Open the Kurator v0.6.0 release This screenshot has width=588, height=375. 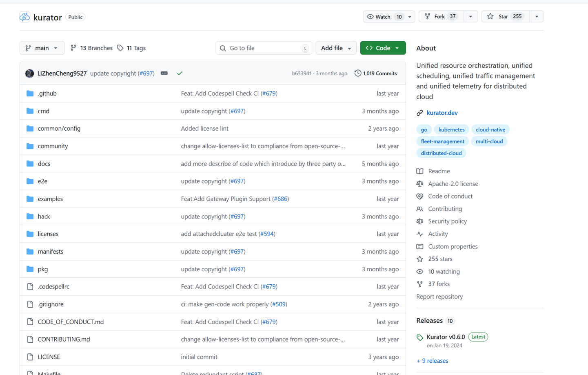(x=446, y=337)
